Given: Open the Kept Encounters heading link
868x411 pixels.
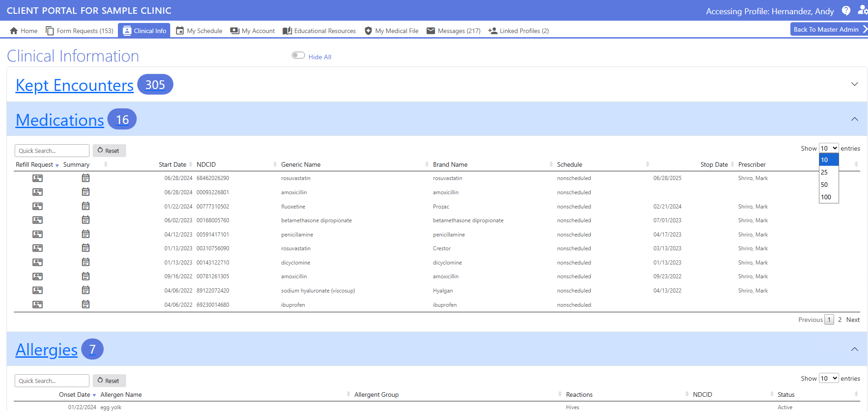Looking at the screenshot, I should (75, 85).
